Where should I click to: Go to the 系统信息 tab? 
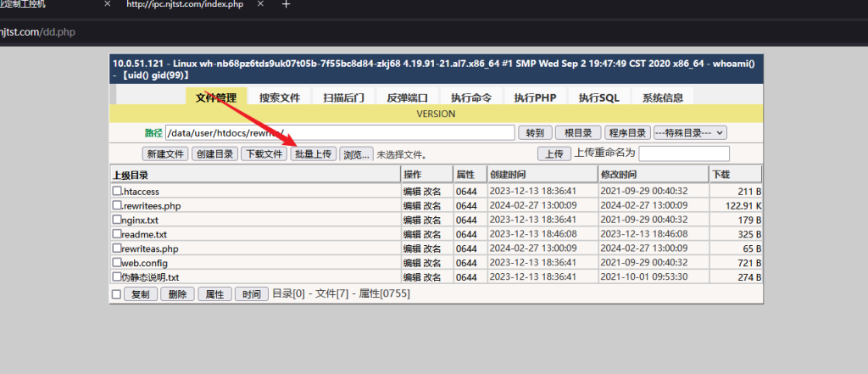tap(663, 98)
